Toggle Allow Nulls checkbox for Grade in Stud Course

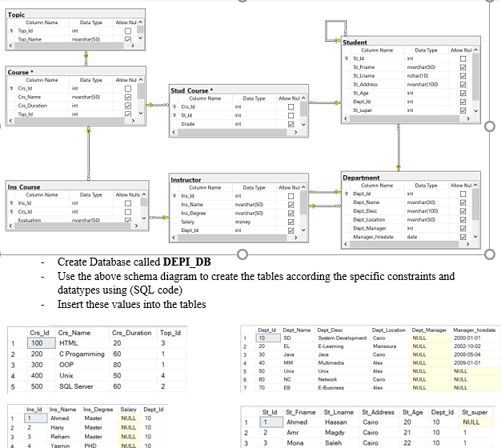291,124
